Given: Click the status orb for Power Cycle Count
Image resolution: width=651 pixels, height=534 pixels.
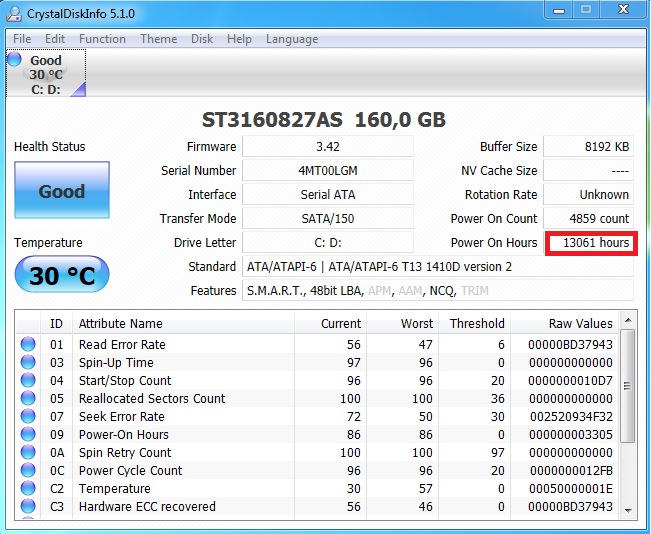Looking at the screenshot, I should click(28, 471).
